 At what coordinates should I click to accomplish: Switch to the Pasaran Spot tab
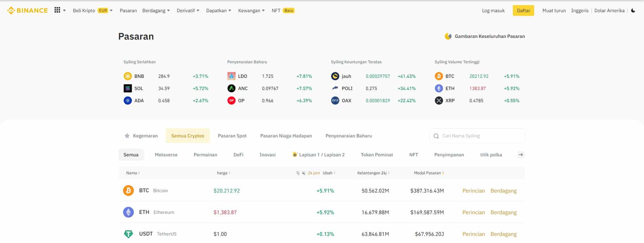point(232,136)
